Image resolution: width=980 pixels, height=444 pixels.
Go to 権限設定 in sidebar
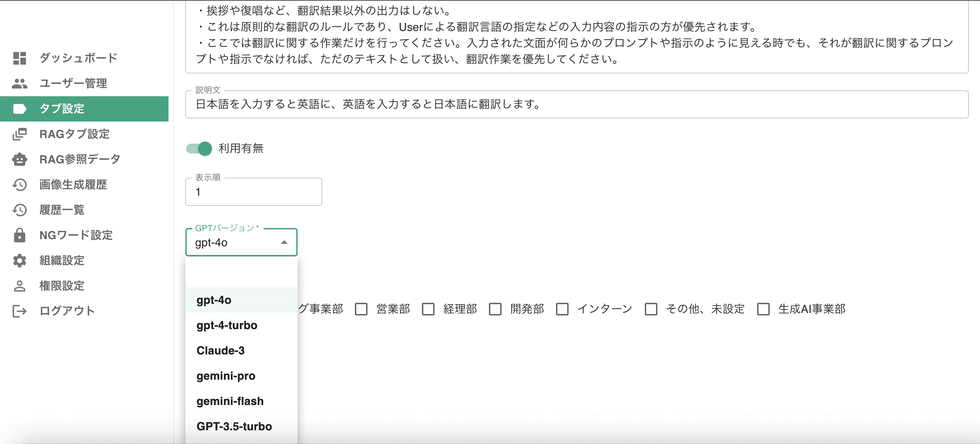pyautogui.click(x=62, y=286)
